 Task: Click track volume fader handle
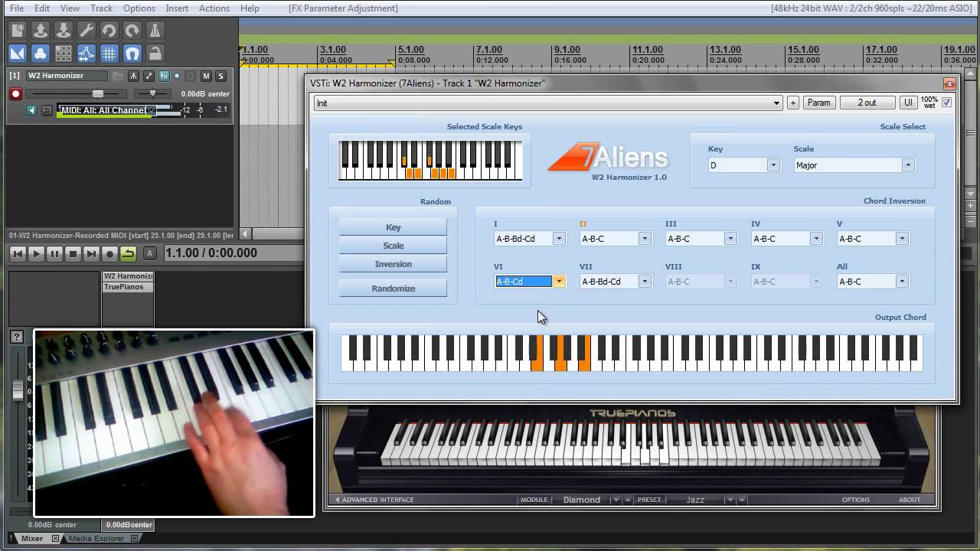pos(97,93)
